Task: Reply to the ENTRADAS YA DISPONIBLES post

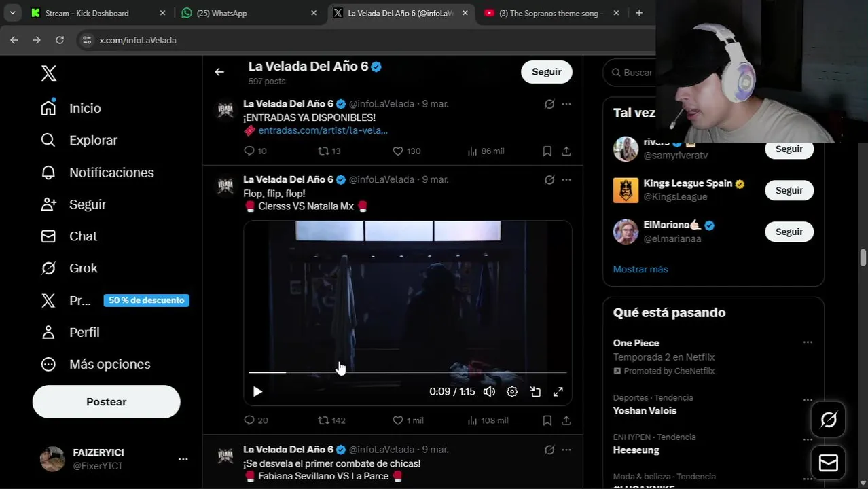Action: 255,151
